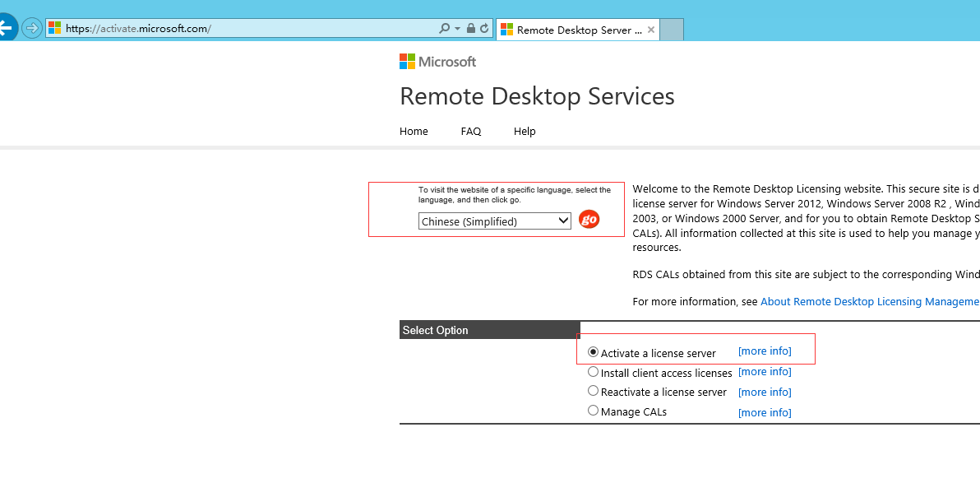The width and height of the screenshot is (980, 497).
Task: Refresh the page using the reload icon
Action: coord(484,28)
